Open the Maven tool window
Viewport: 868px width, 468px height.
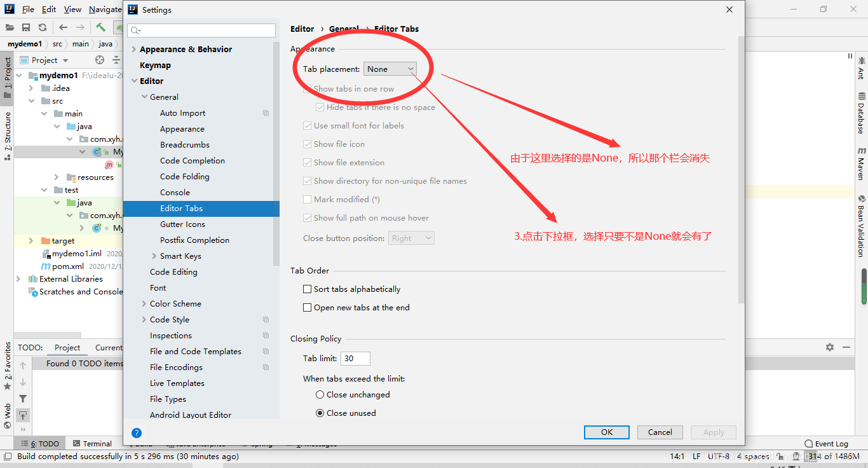tap(862, 164)
